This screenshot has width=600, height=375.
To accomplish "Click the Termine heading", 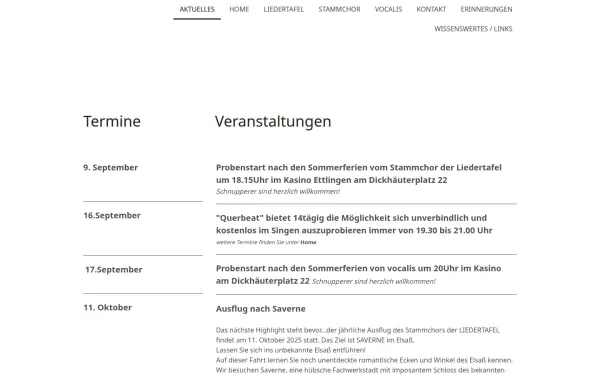I will (112, 121).
